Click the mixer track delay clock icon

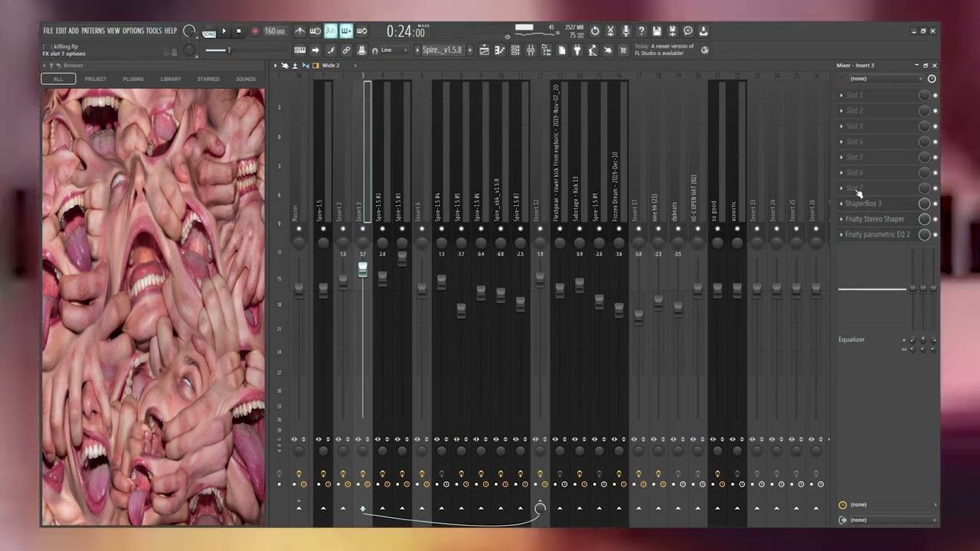pyautogui.click(x=842, y=504)
